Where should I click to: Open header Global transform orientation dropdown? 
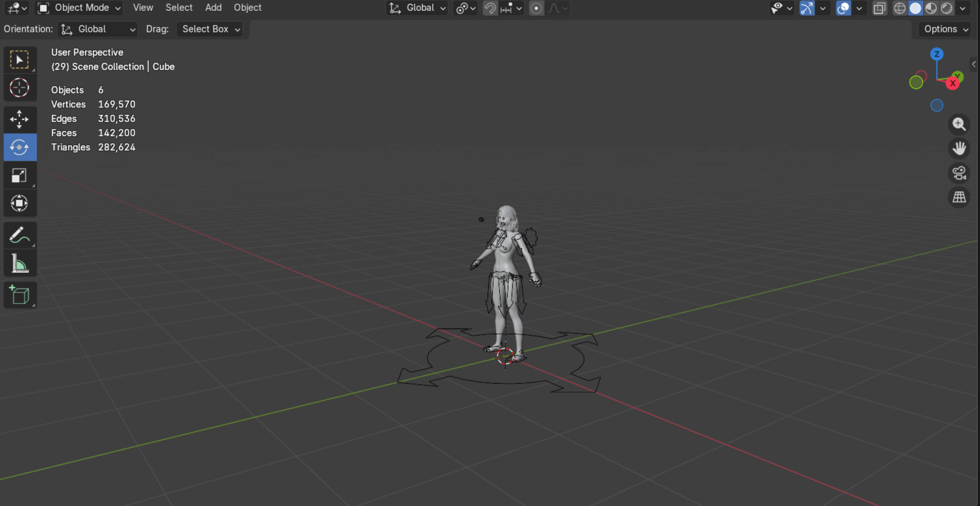pos(417,8)
